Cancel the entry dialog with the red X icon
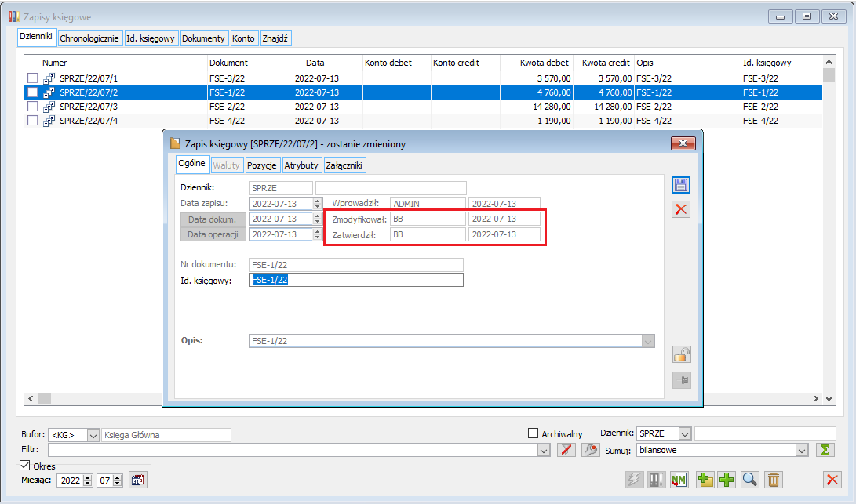This screenshot has height=504, width=856. click(681, 209)
